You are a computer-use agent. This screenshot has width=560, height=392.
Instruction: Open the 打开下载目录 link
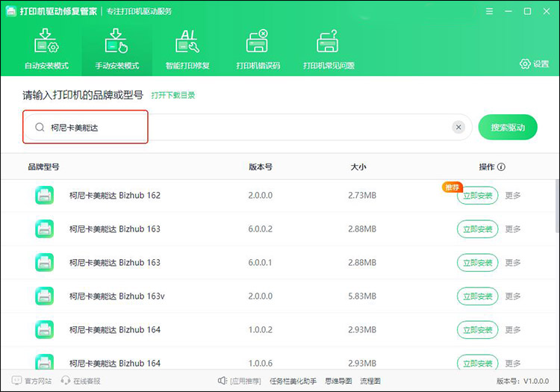(x=172, y=96)
